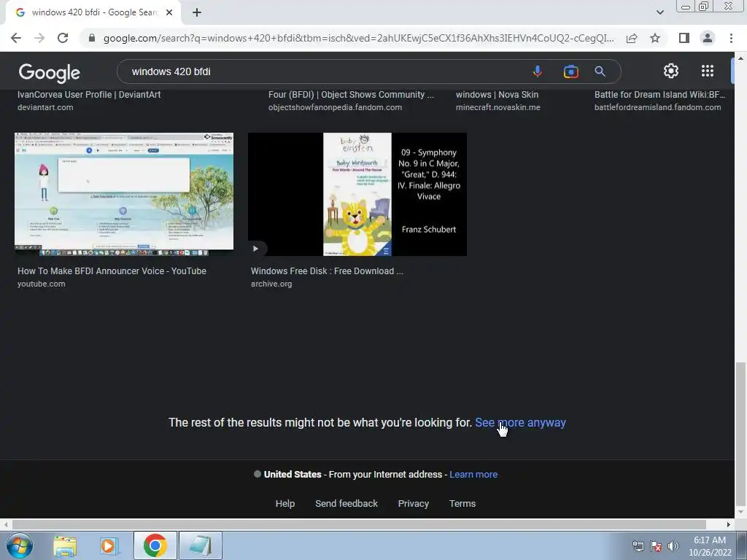This screenshot has height=560, width=747.
Task: Click the volume speaker tray icon
Action: click(x=673, y=546)
